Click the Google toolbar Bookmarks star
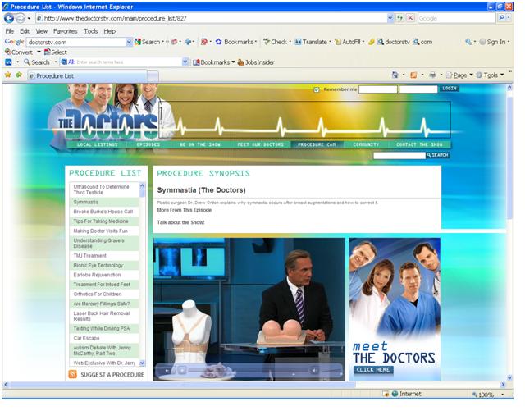The image size is (525, 420). tap(219, 42)
